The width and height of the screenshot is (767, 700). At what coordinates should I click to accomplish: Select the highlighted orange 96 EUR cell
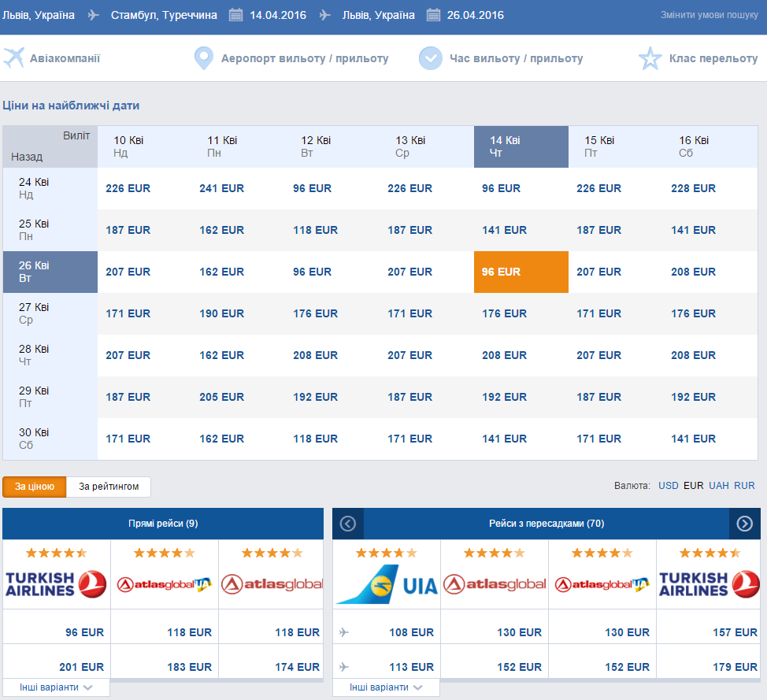pyautogui.click(x=521, y=272)
